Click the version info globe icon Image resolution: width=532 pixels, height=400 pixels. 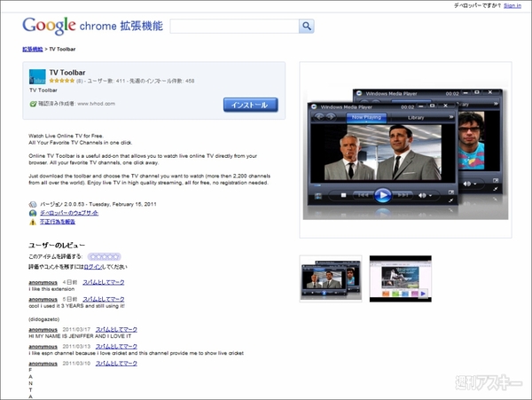pos(33,204)
